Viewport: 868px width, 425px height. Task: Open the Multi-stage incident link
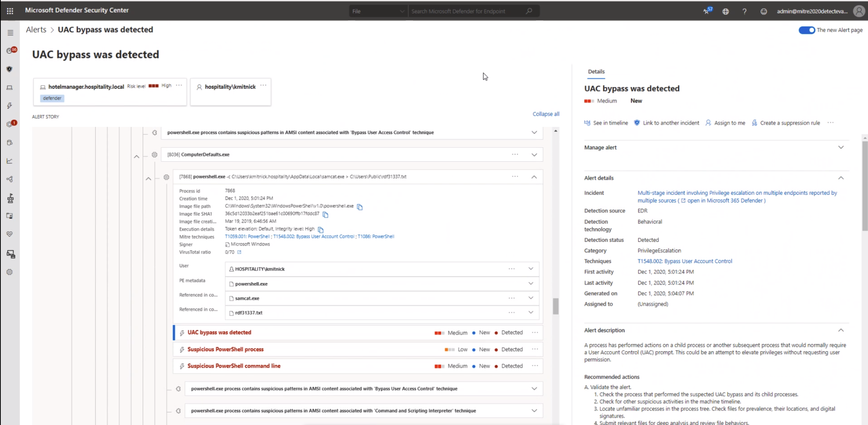(737, 193)
